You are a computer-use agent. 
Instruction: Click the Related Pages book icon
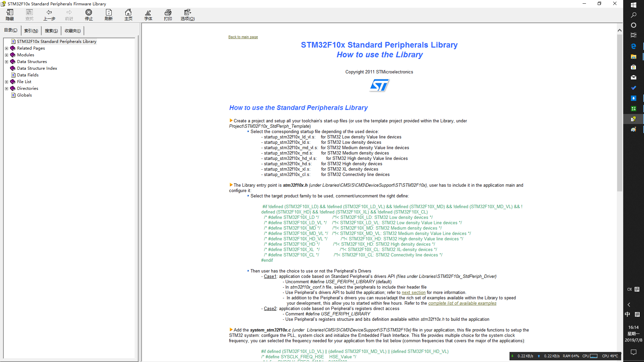(13, 48)
